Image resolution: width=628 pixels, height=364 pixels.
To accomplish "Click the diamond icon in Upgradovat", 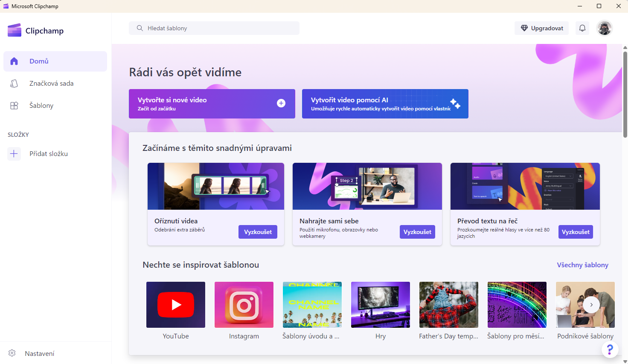I will coord(524,28).
